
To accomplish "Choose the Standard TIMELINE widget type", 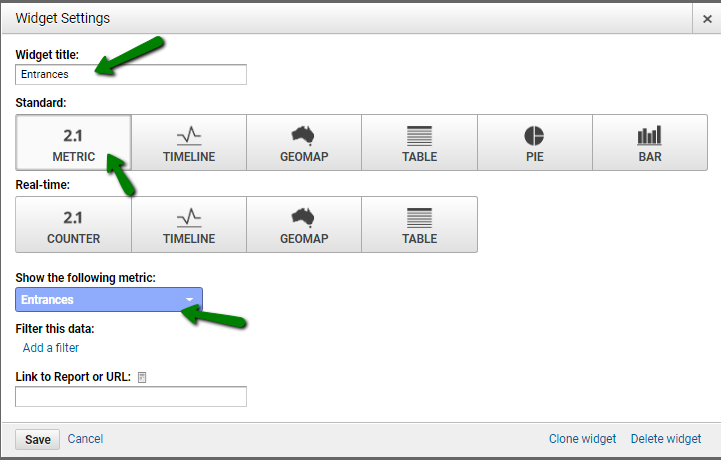I will 189,143.
